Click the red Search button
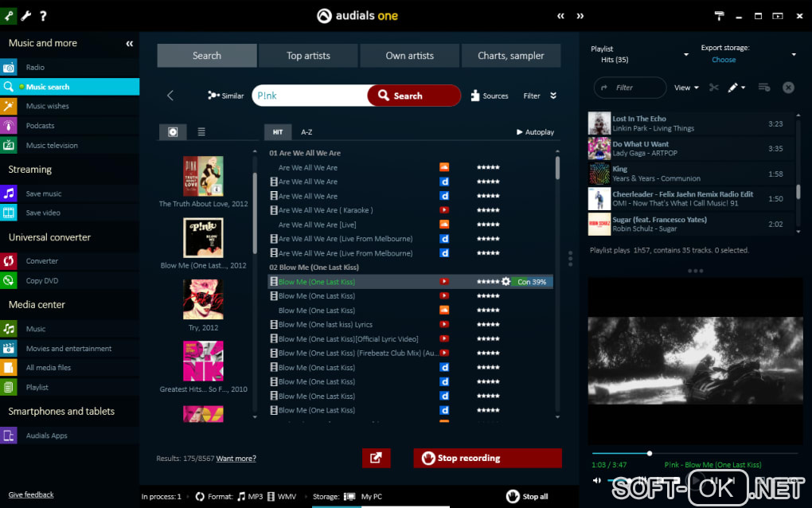 414,96
